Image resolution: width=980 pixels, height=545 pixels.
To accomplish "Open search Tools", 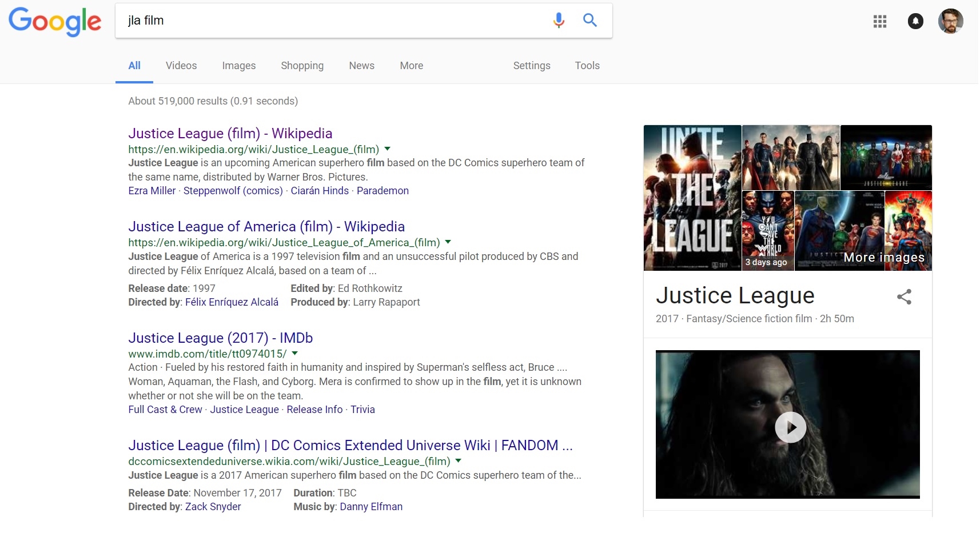I will tap(587, 66).
